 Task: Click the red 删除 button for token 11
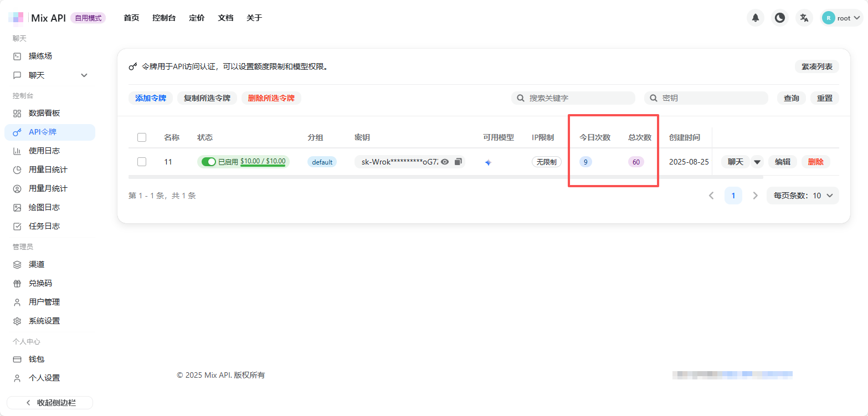815,162
